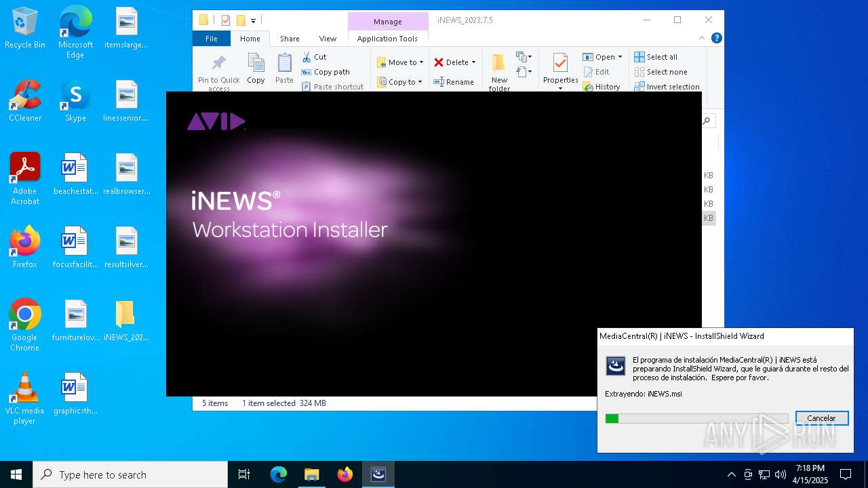The image size is (868, 488).
Task: Click '1 item selected 324 MB' status text
Action: (x=283, y=403)
